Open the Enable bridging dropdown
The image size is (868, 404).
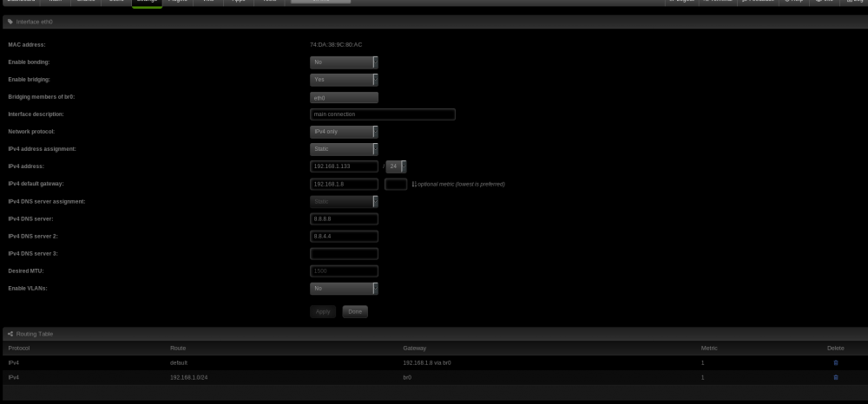click(x=344, y=80)
